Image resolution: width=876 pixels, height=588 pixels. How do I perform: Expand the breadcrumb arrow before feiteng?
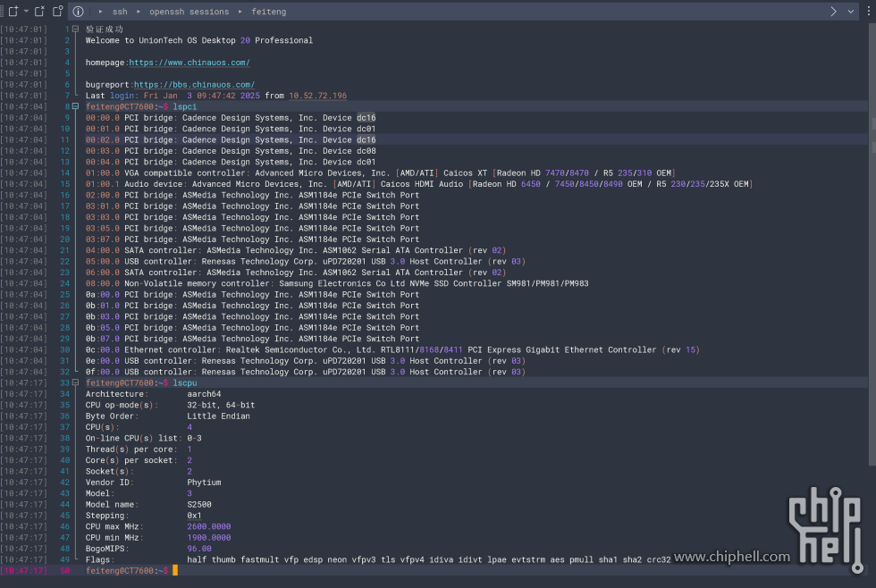point(240,11)
